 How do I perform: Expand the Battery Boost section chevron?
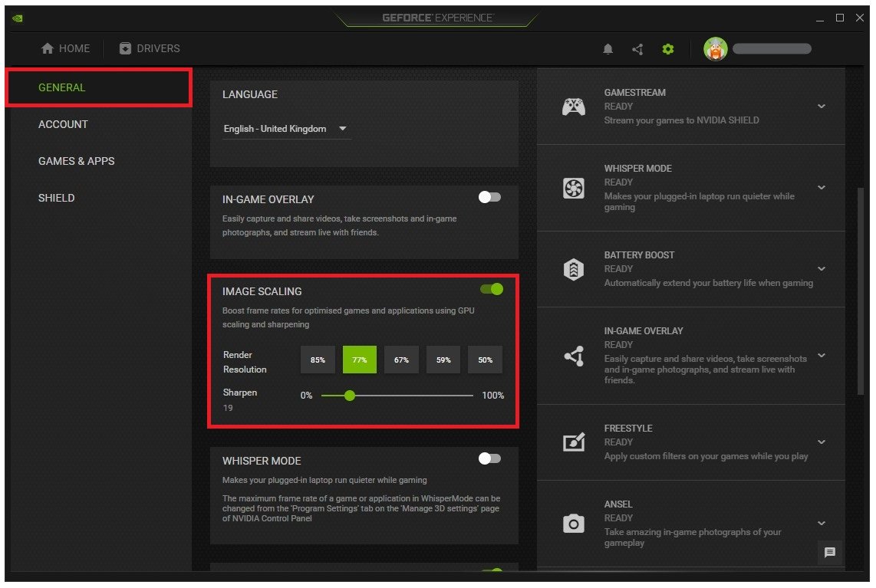coord(822,269)
